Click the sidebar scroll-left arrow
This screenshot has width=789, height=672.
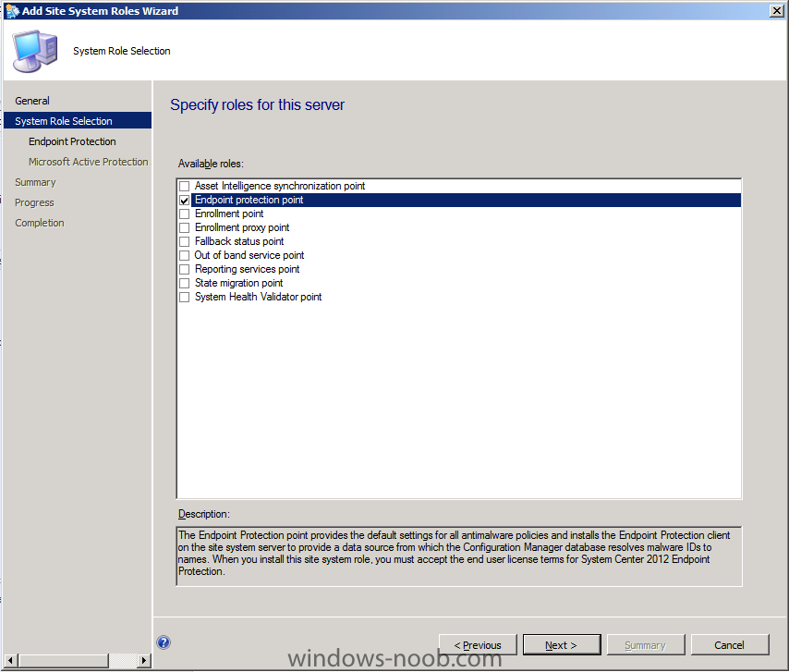(x=10, y=660)
